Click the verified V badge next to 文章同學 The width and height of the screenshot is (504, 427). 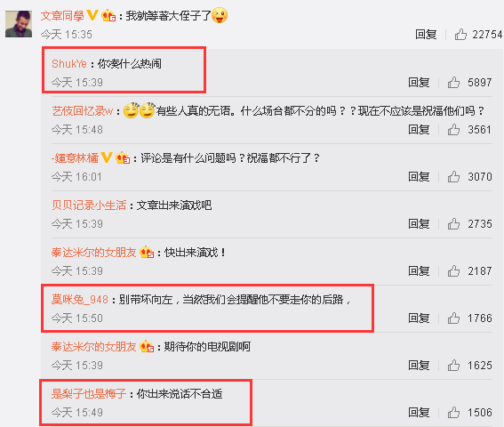[92, 15]
